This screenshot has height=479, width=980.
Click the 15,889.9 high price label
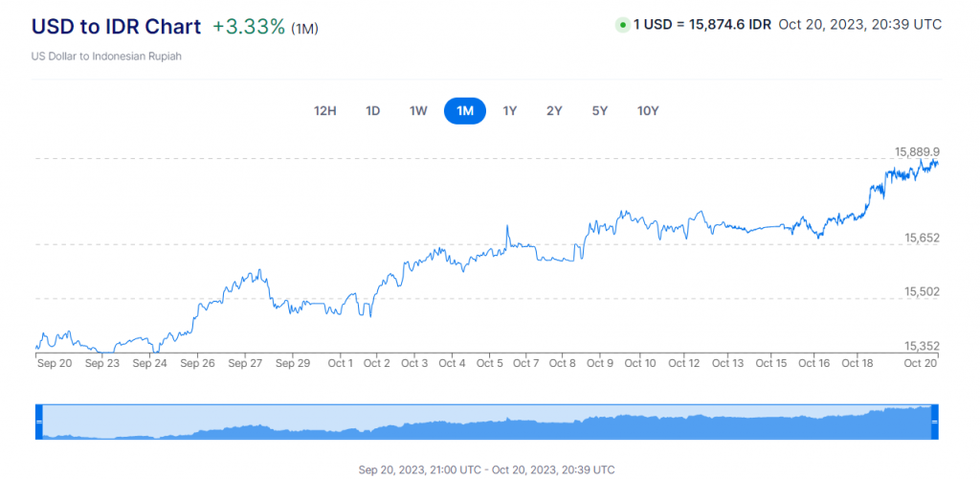tap(917, 151)
